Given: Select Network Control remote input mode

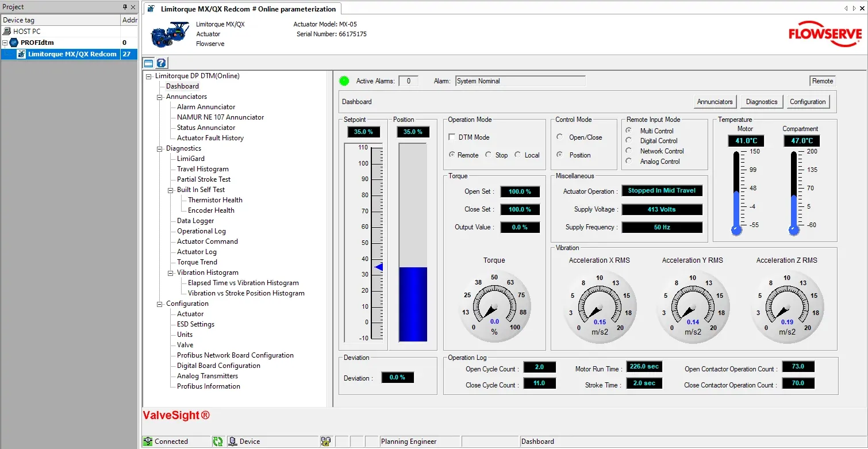Looking at the screenshot, I should click(629, 151).
